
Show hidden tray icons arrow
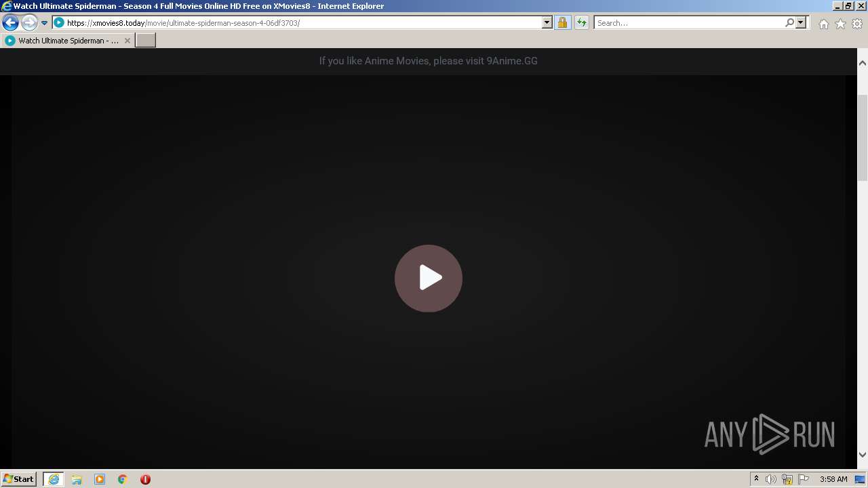756,479
